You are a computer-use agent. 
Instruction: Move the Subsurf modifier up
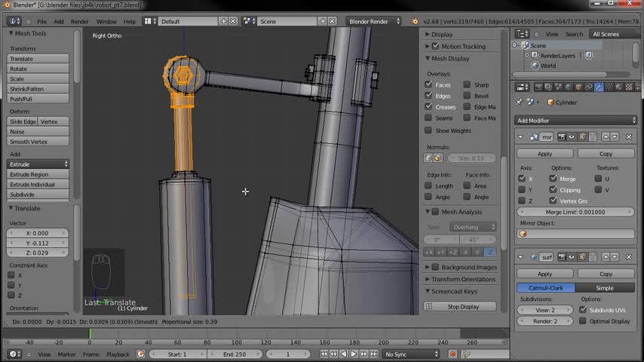(606, 257)
